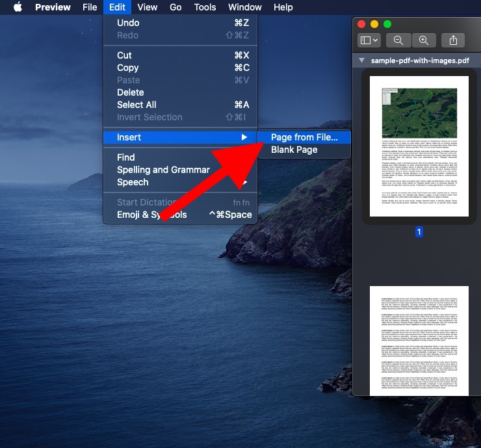Collapse the sample-pdf-with-images.pdf disclosure triangle

pyautogui.click(x=361, y=60)
